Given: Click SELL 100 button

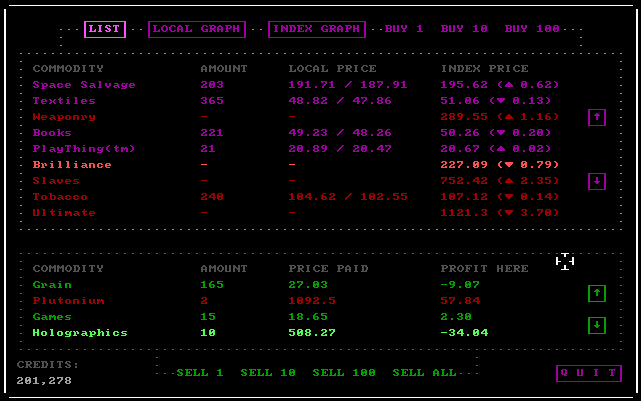Looking at the screenshot, I should [x=343, y=373].
